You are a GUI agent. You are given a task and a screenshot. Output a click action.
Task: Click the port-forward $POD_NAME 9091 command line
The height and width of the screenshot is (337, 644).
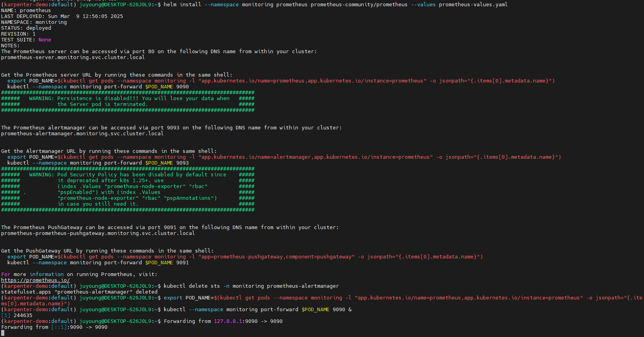[98, 263]
